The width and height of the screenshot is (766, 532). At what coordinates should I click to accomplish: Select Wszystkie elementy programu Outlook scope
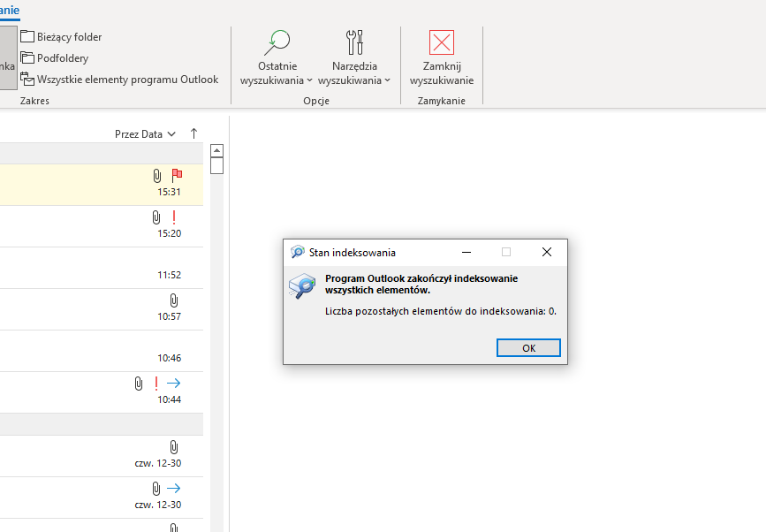point(119,80)
